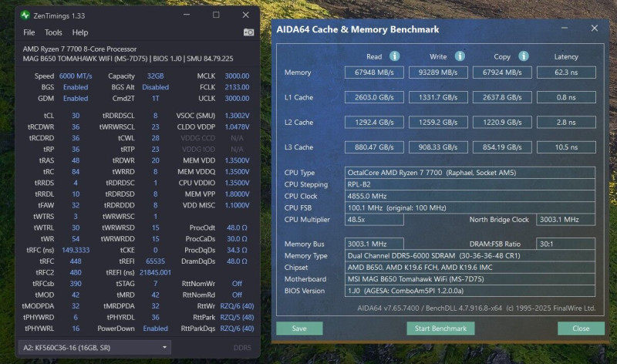Click the ZenTimings app logo icon
The width and height of the screenshot is (617, 364).
tap(25, 15)
